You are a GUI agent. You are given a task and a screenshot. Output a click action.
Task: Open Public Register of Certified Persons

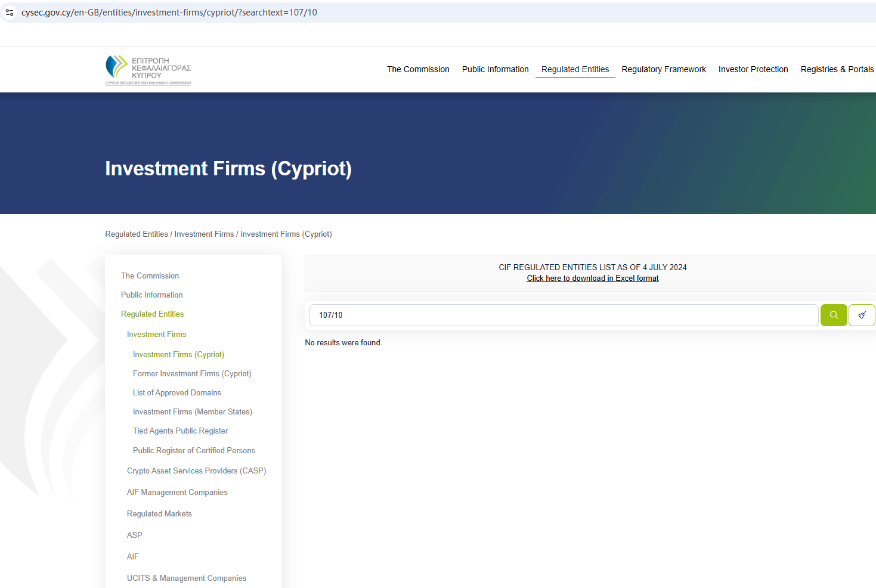pyautogui.click(x=194, y=451)
